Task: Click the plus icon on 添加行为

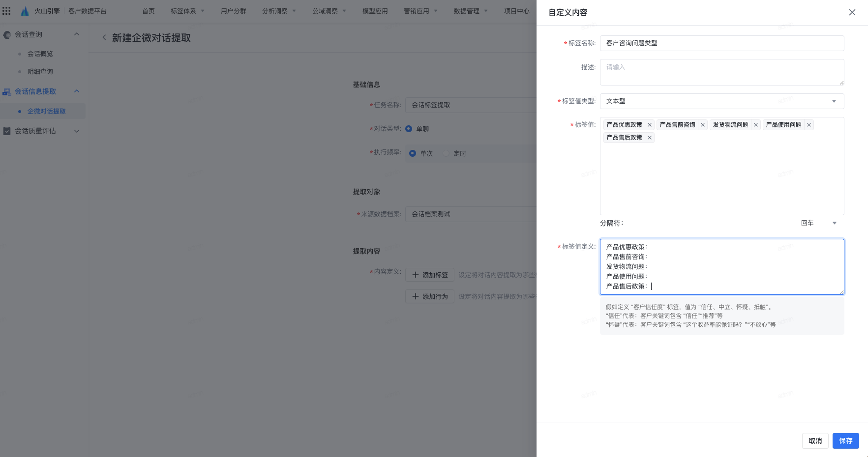Action: tap(416, 297)
